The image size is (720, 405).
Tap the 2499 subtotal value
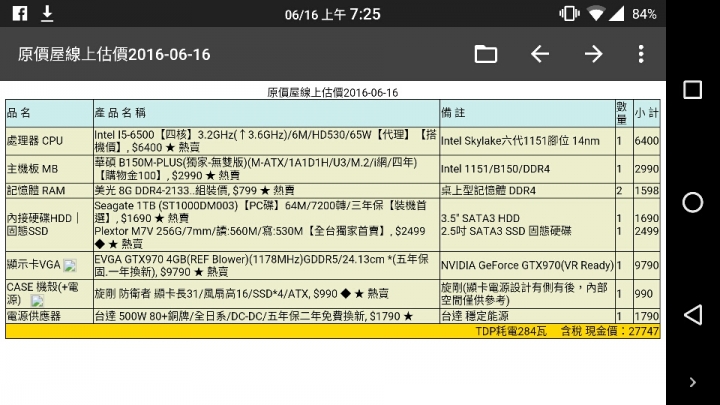point(647,231)
